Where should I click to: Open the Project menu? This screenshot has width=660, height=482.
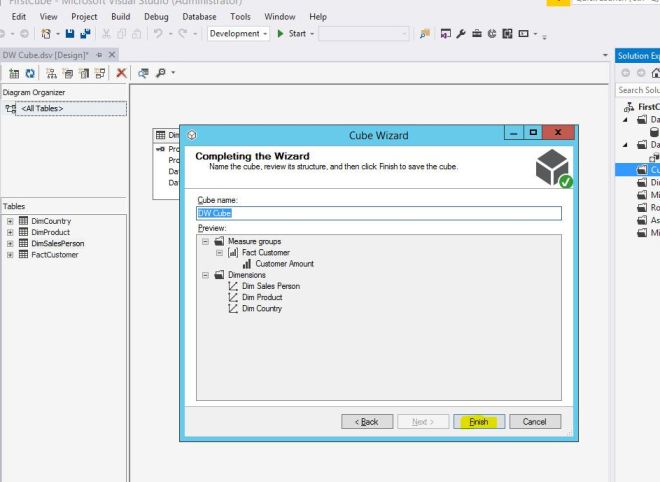tap(84, 17)
